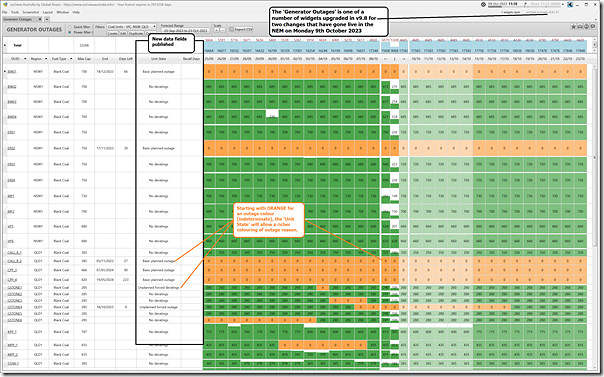The height and width of the screenshot is (377, 604).
Task: Click the 'Basic planned outage' state in BW01 row
Action: [x=158, y=72]
